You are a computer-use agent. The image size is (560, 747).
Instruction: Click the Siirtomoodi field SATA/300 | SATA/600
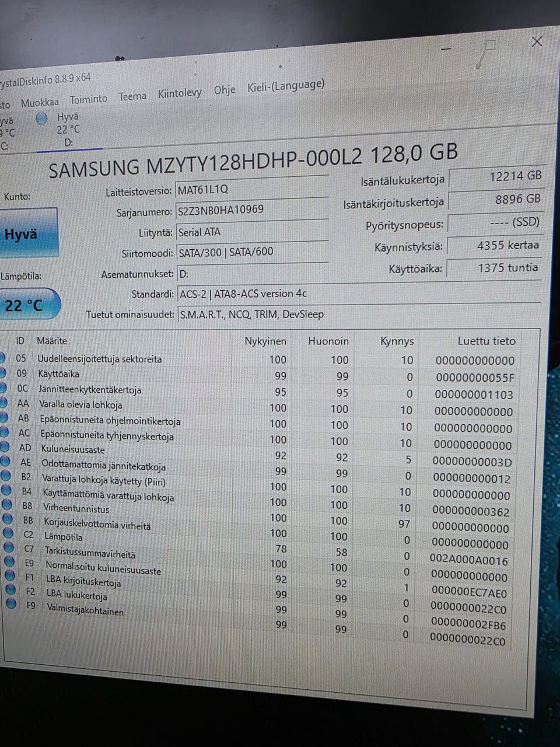coord(252,253)
